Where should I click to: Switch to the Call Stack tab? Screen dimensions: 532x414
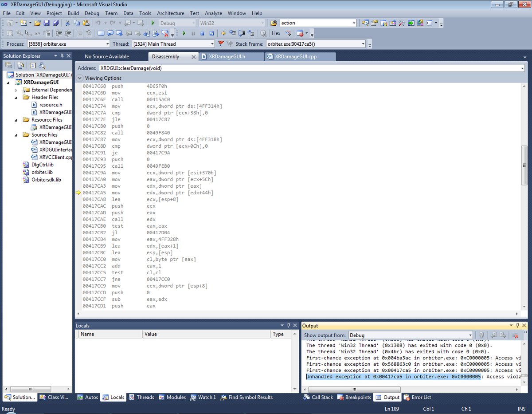click(318, 397)
